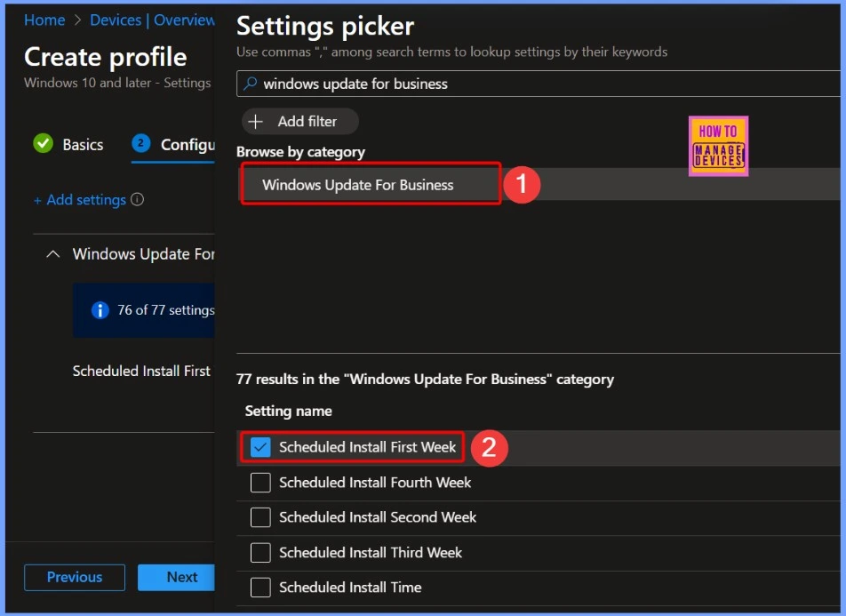Image resolution: width=846 pixels, height=616 pixels.
Task: Click the Next button
Action: click(177, 577)
